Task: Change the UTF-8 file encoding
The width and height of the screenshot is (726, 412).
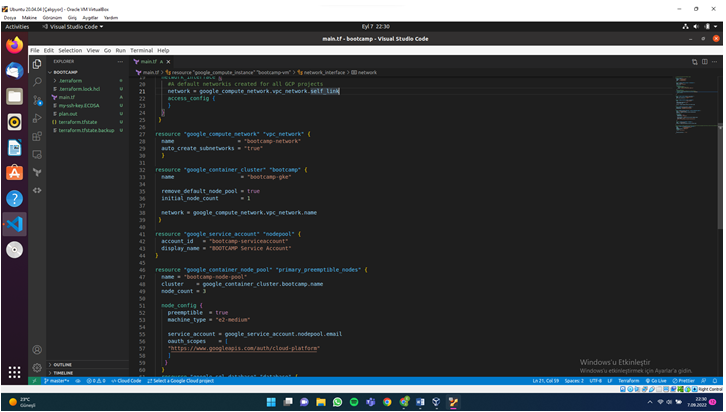Action: pyautogui.click(x=596, y=381)
